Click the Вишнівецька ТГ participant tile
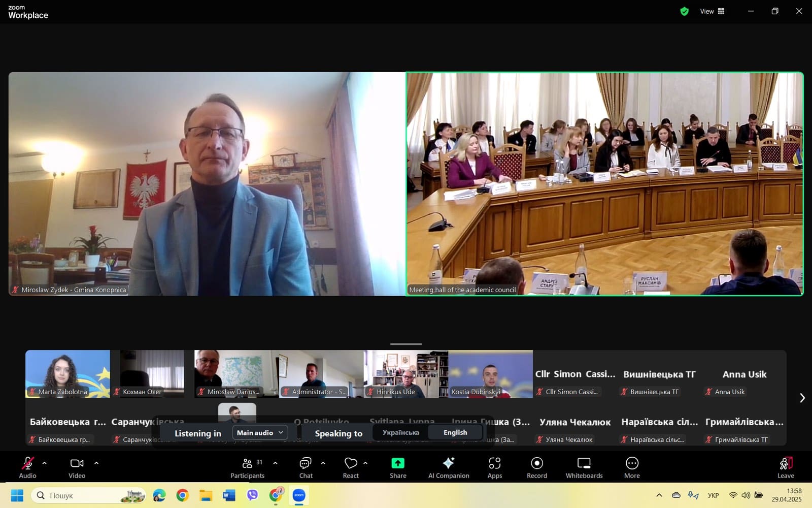 [659, 374]
